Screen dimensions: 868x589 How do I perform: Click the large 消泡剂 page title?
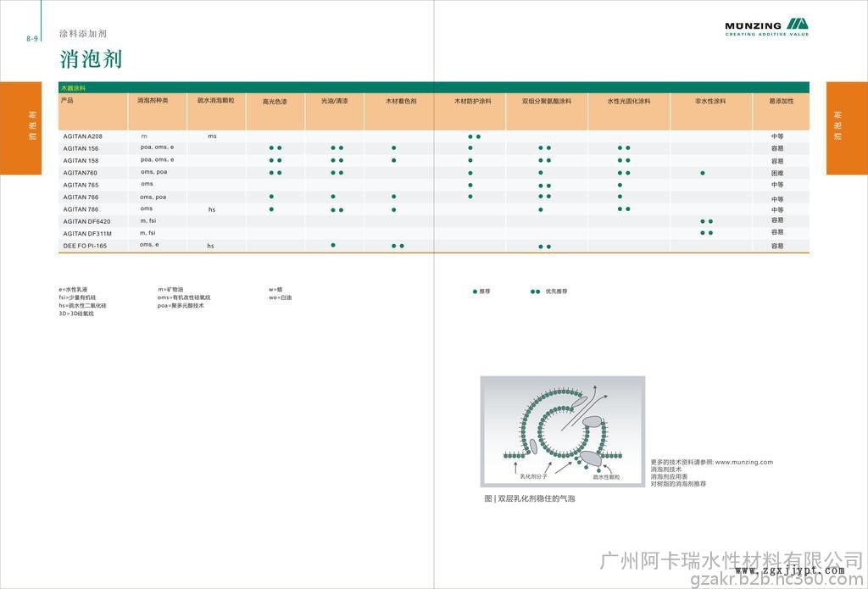tap(91, 58)
